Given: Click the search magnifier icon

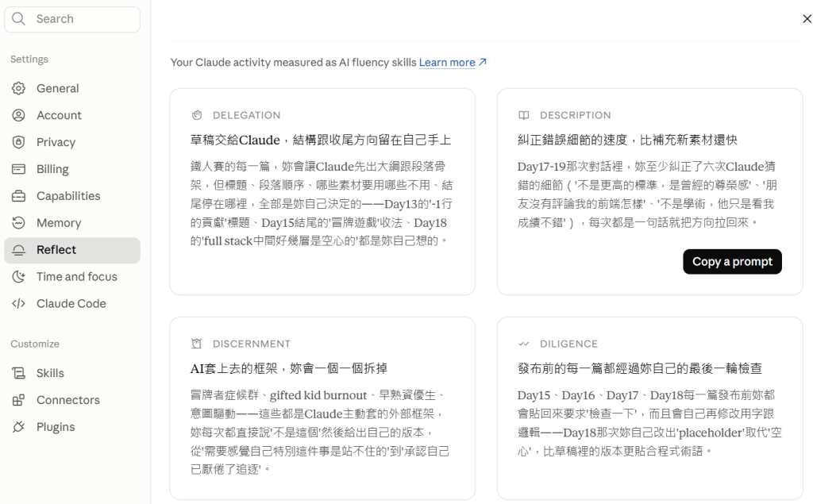Looking at the screenshot, I should pyautogui.click(x=19, y=19).
